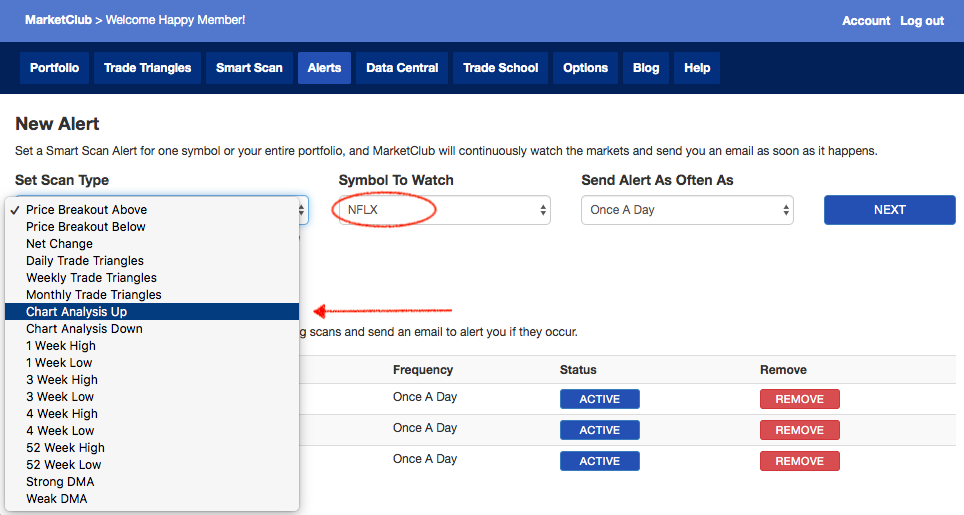Open the Symbol To Watch dropdown showing NFLX
The height and width of the screenshot is (515, 964).
[444, 210]
